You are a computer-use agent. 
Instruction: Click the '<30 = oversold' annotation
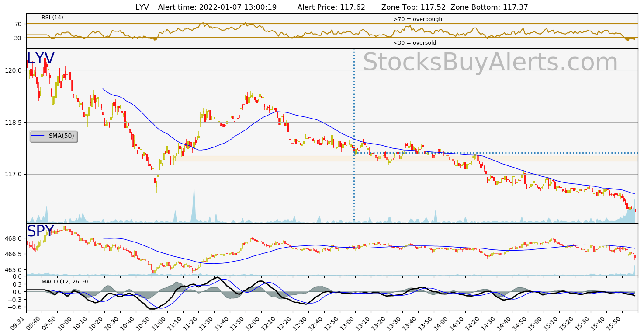[415, 43]
